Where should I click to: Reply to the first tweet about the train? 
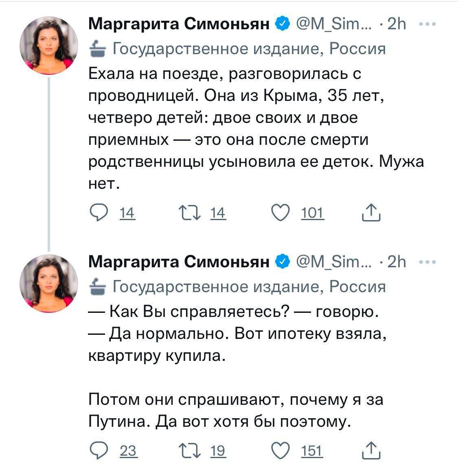99,213
